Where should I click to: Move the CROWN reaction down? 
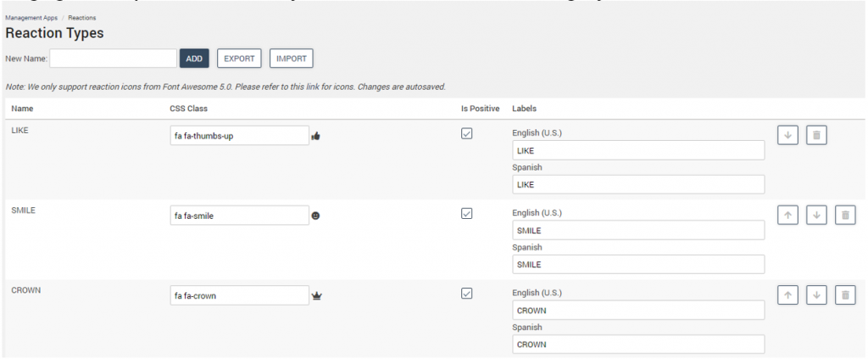[816, 295]
